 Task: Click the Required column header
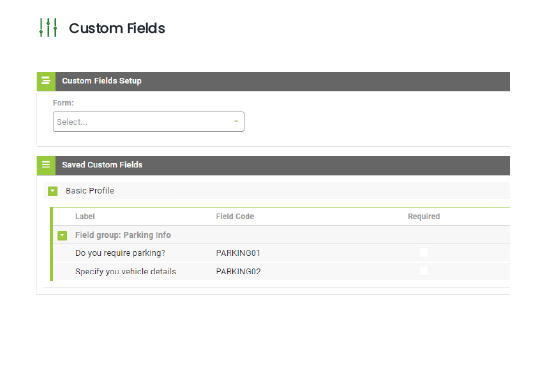pyautogui.click(x=424, y=216)
